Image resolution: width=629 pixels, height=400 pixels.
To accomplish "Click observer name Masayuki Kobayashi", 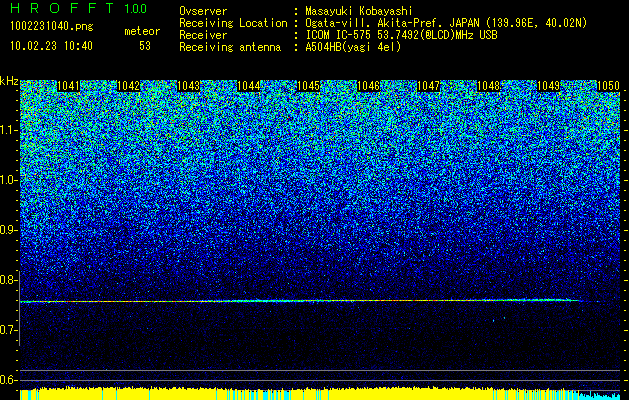I will point(359,11).
